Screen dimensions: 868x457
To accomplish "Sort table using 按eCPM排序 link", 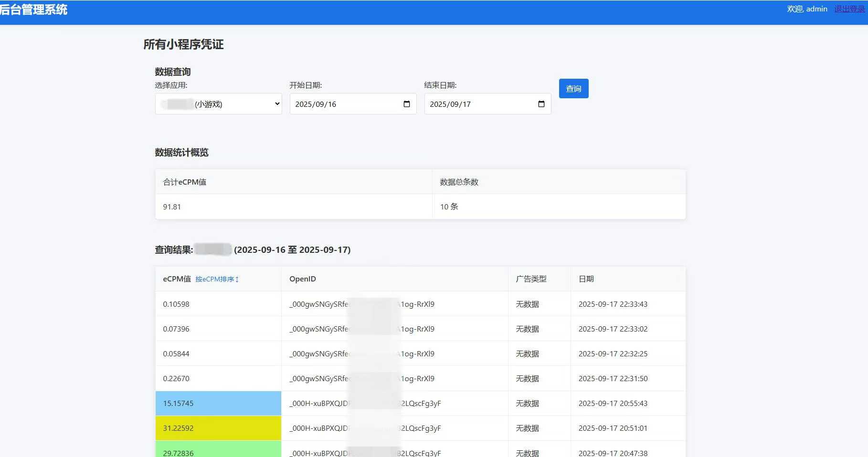I will coord(217,279).
